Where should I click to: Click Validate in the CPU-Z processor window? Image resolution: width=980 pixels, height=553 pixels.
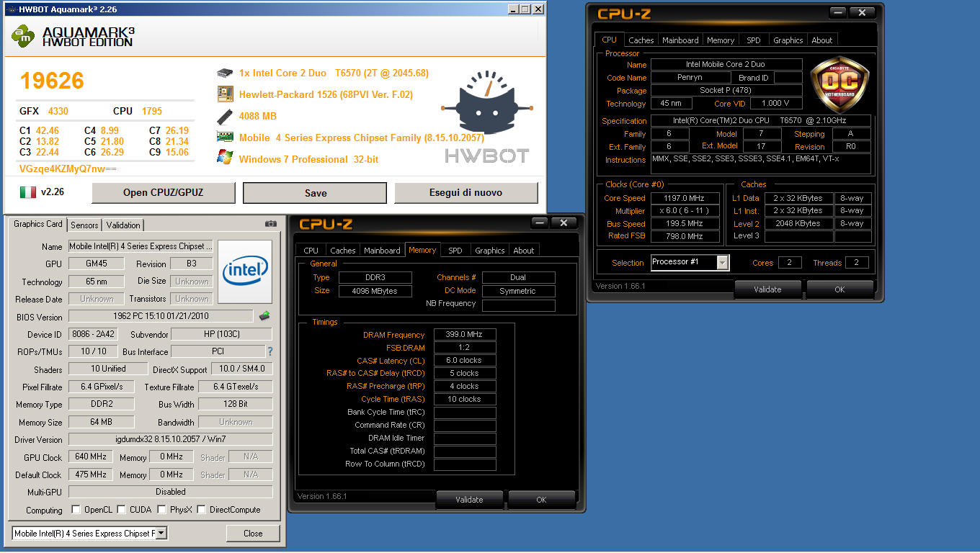767,289
